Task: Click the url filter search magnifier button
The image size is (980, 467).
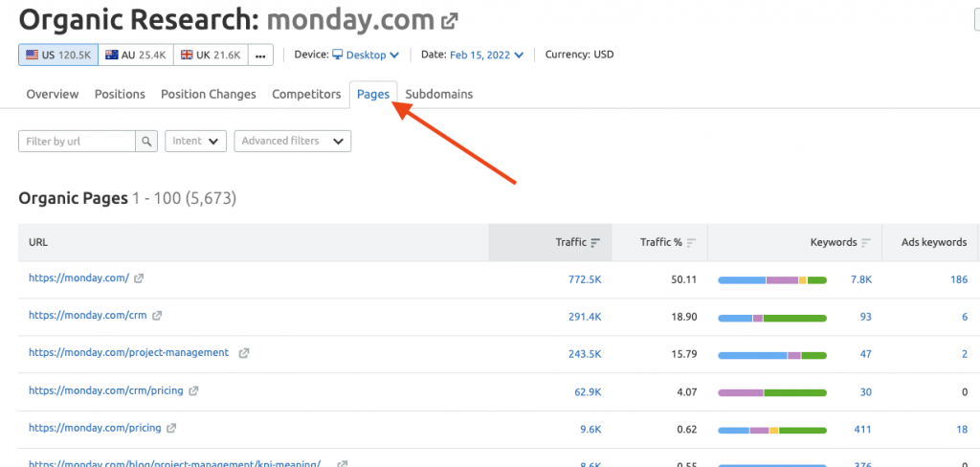Action: click(x=146, y=142)
